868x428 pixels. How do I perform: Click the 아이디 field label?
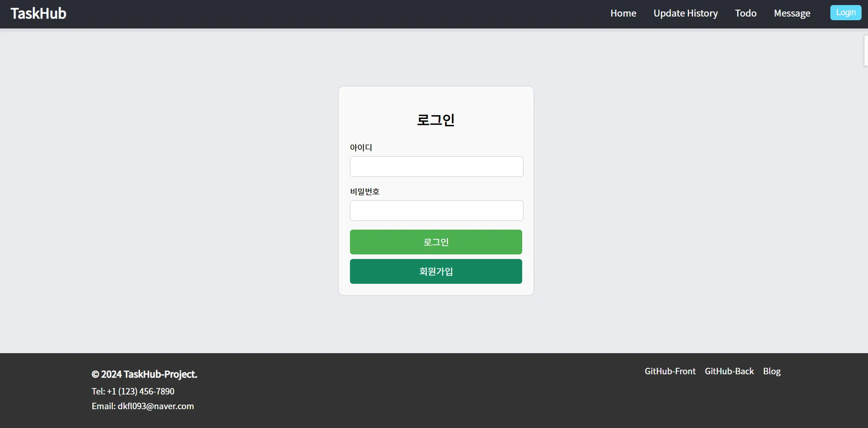point(361,147)
